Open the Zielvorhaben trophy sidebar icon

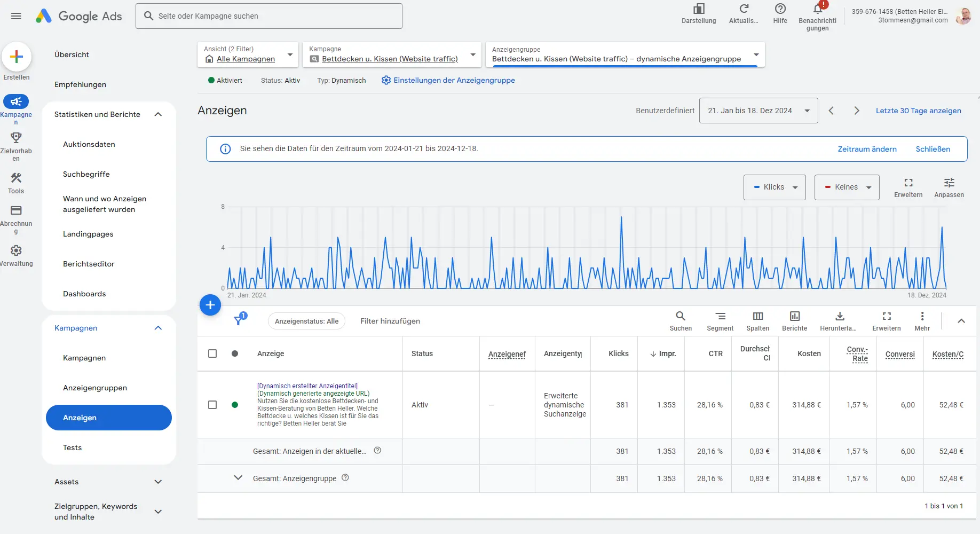[x=16, y=138]
